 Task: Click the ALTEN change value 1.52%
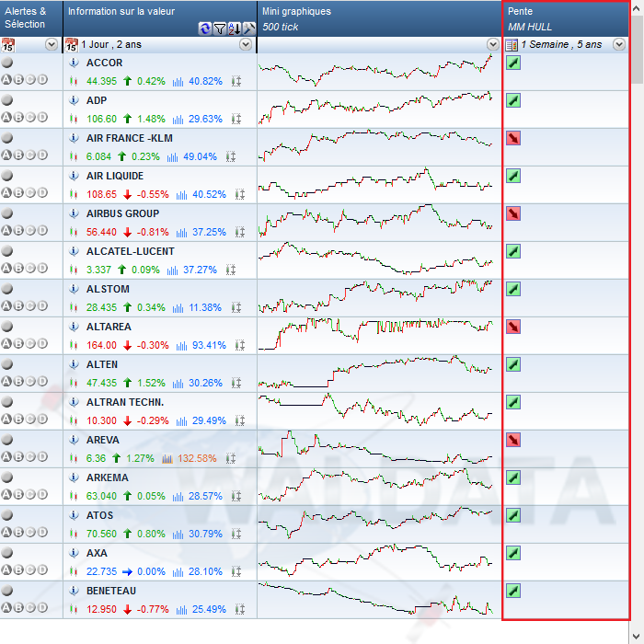(151, 384)
